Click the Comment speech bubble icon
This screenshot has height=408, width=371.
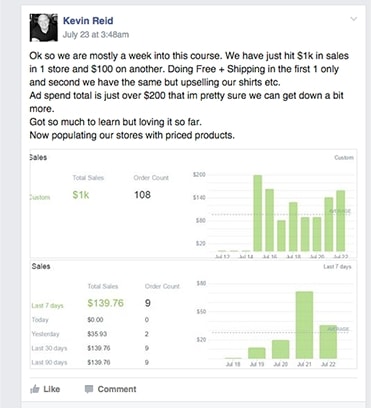click(89, 389)
